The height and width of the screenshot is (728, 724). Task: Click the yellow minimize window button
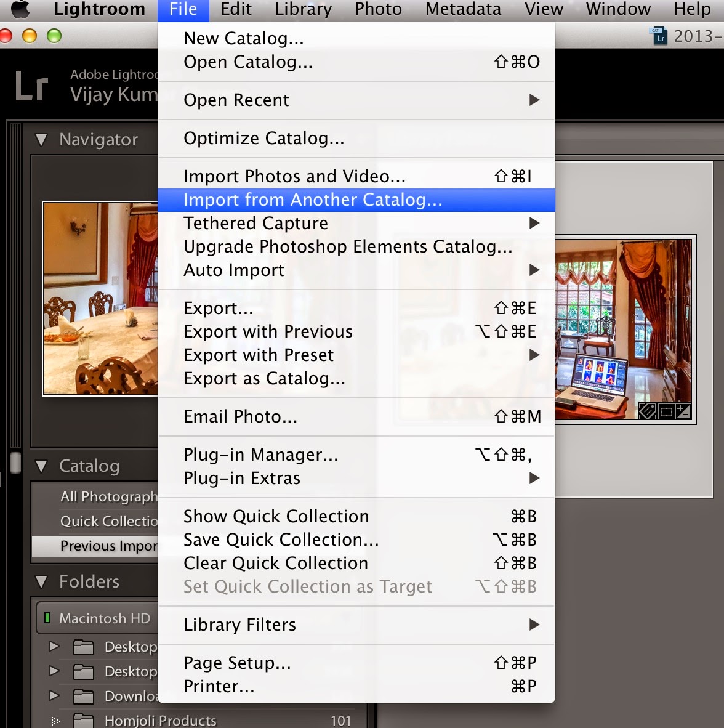tap(29, 36)
